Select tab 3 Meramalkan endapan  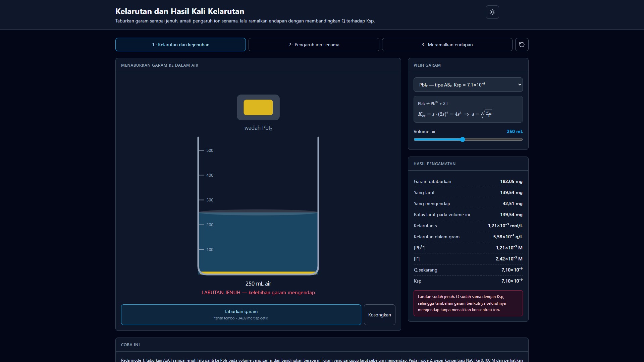coord(447,45)
